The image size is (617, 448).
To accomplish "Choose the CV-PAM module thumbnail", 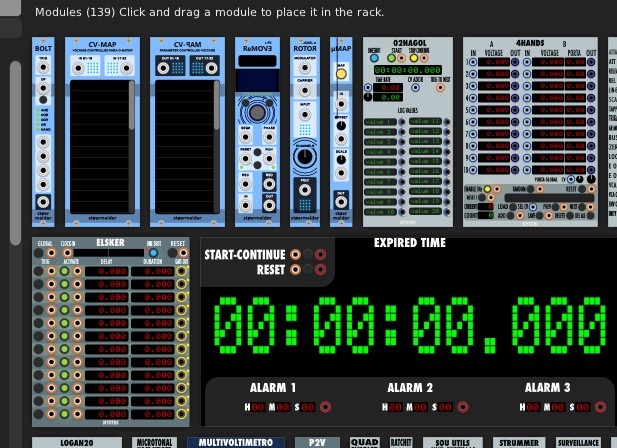I will tap(187, 132).
